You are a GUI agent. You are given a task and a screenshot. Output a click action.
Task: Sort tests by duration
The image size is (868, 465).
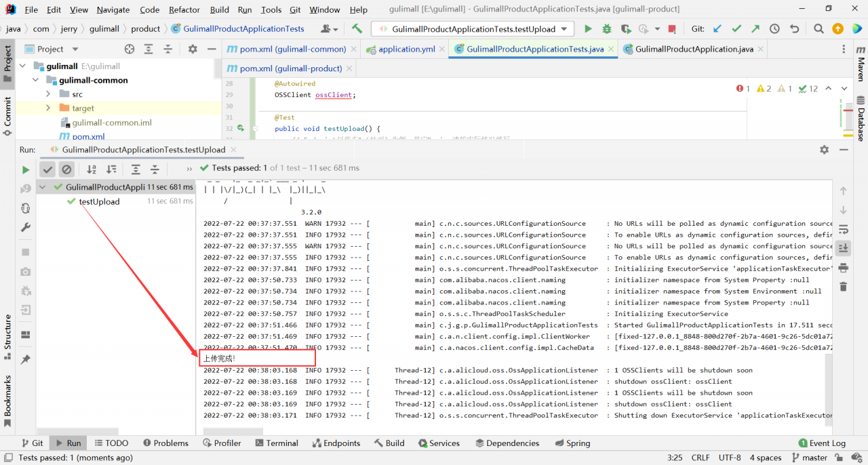click(111, 169)
